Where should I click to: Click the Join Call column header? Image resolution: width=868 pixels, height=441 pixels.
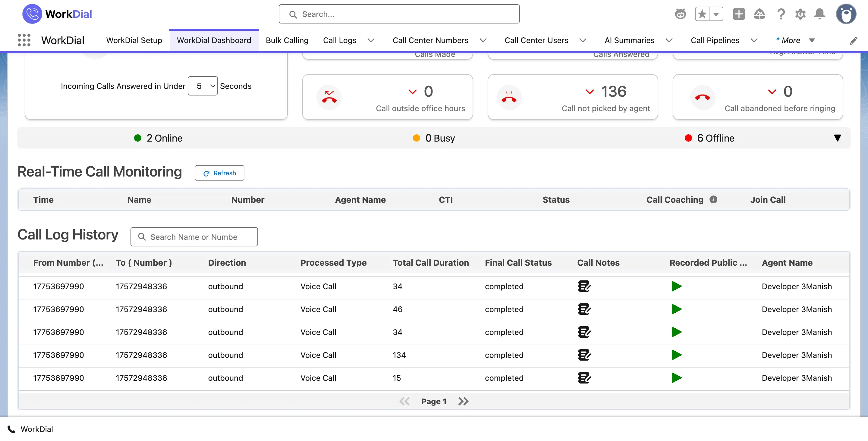coord(768,199)
